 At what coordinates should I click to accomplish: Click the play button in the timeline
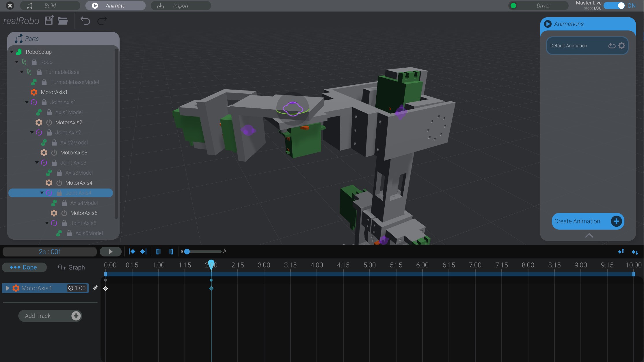(110, 251)
